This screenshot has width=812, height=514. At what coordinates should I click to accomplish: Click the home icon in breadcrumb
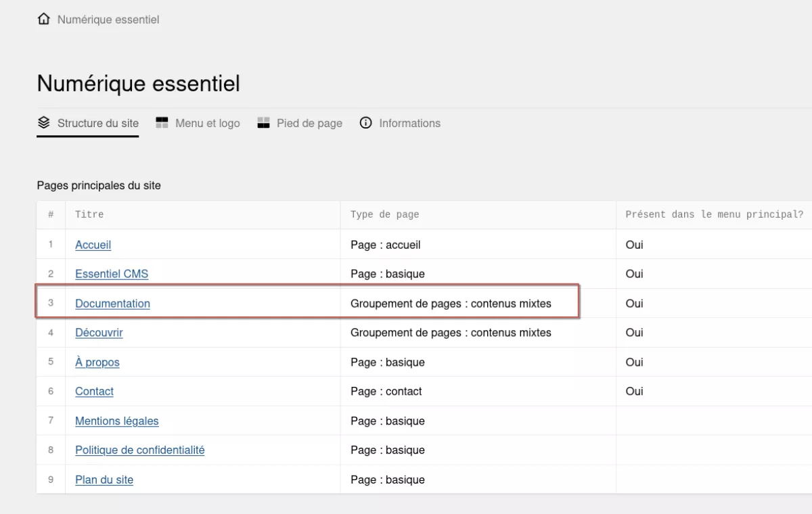(44, 19)
